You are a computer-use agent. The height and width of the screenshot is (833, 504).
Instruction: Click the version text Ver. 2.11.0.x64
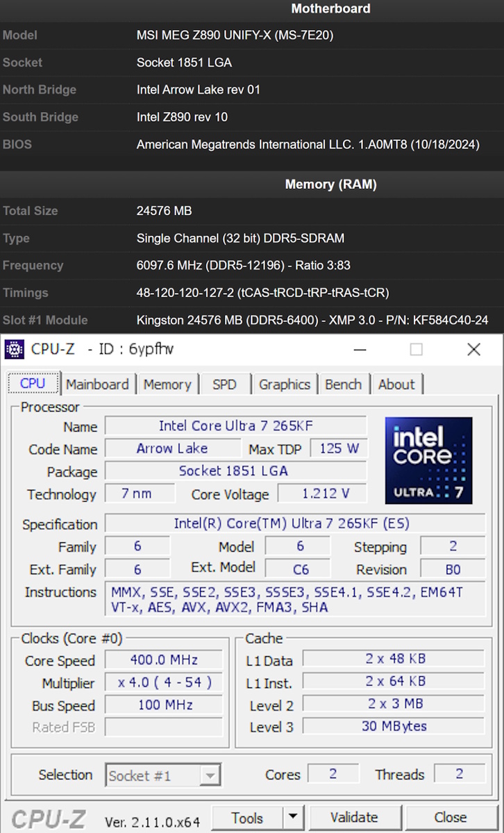[152, 822]
